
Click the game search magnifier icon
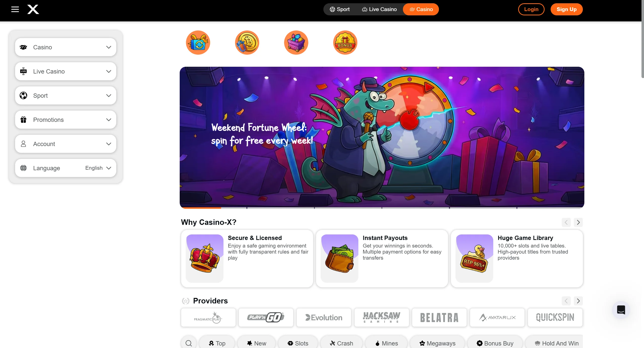coord(189,343)
